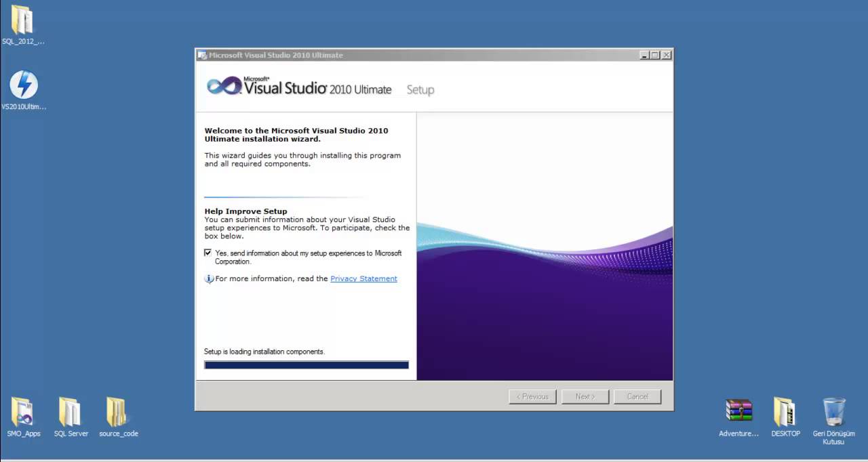Maximize the Visual Studio setup window
The height and width of the screenshot is (462, 868).
655,56
